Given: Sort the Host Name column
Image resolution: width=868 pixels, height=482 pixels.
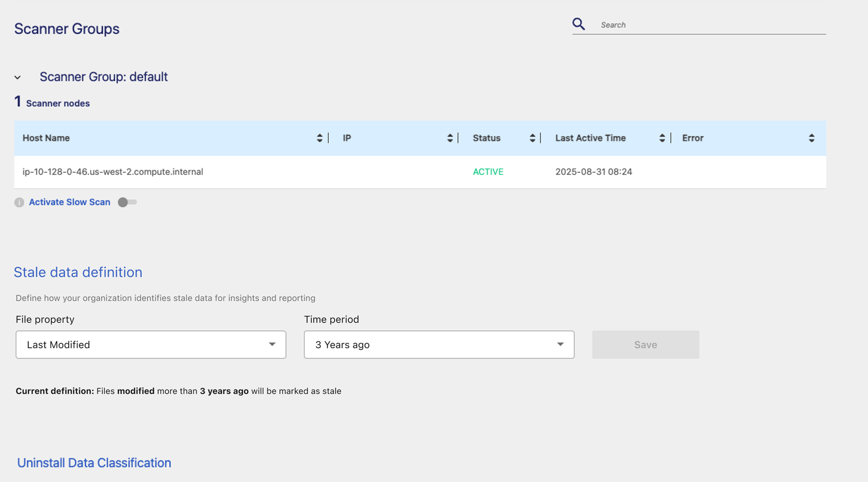Looking at the screenshot, I should coord(319,137).
